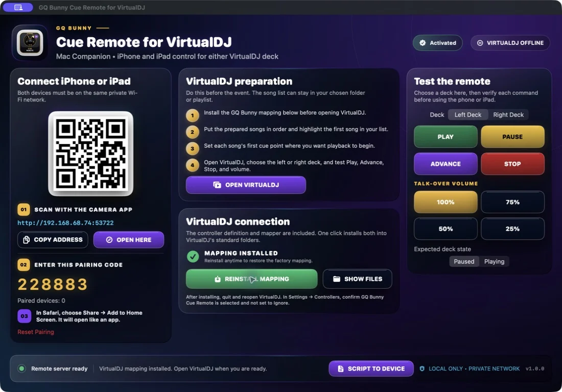Click the Reset Pairing link
This screenshot has width=562, height=392.
coord(36,332)
